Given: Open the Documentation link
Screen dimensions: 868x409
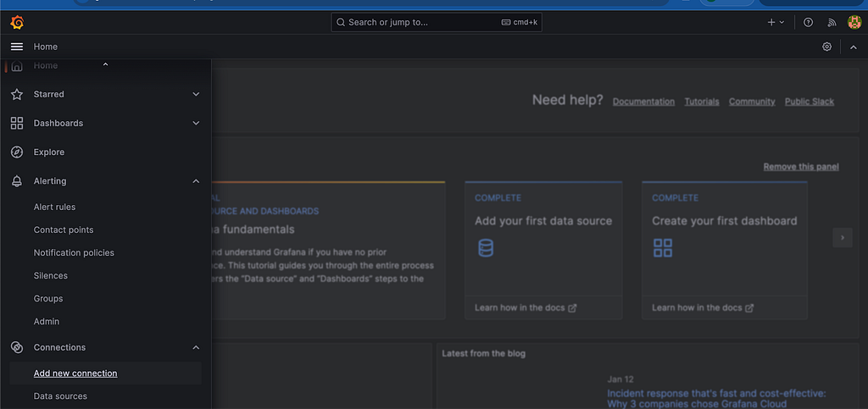Looking at the screenshot, I should pyautogui.click(x=644, y=102).
